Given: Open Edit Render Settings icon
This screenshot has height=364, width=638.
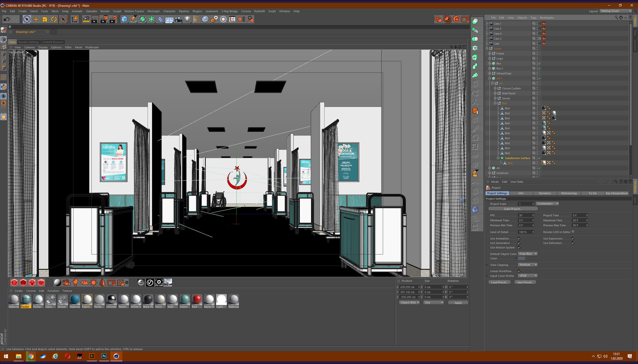Looking at the screenshot, I should click(x=113, y=19).
